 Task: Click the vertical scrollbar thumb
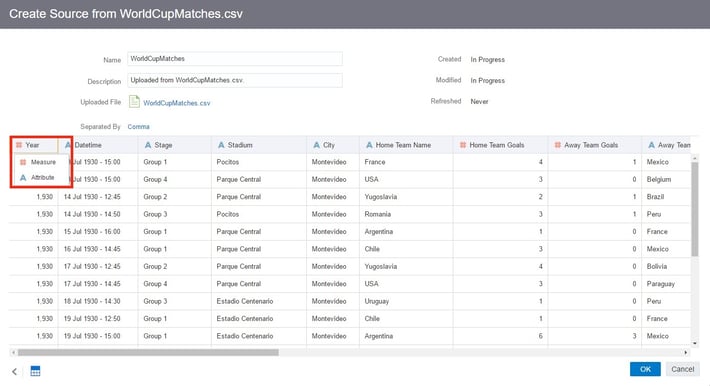tap(695, 209)
